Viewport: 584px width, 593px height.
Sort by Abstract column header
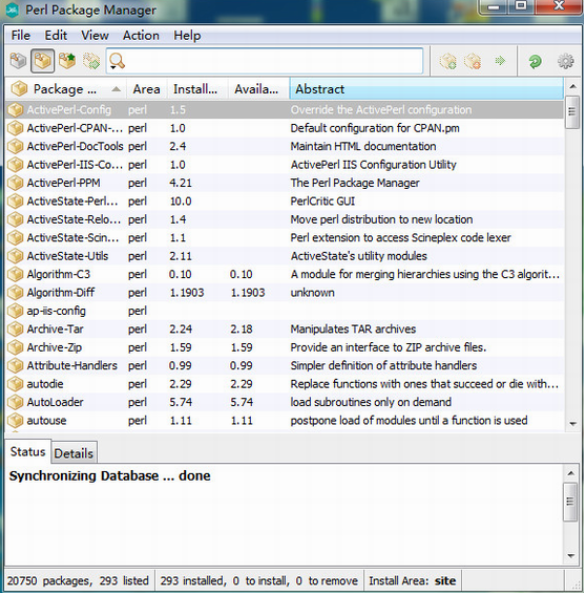pos(426,89)
